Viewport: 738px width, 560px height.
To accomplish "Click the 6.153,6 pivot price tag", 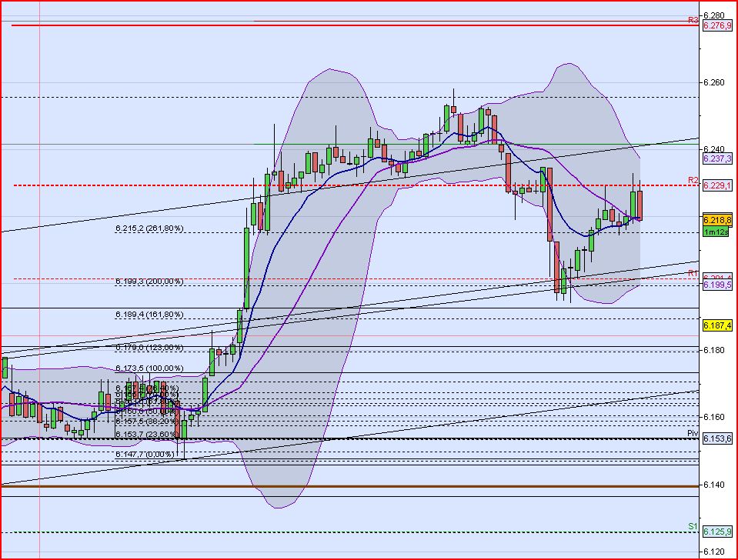I will [x=716, y=438].
